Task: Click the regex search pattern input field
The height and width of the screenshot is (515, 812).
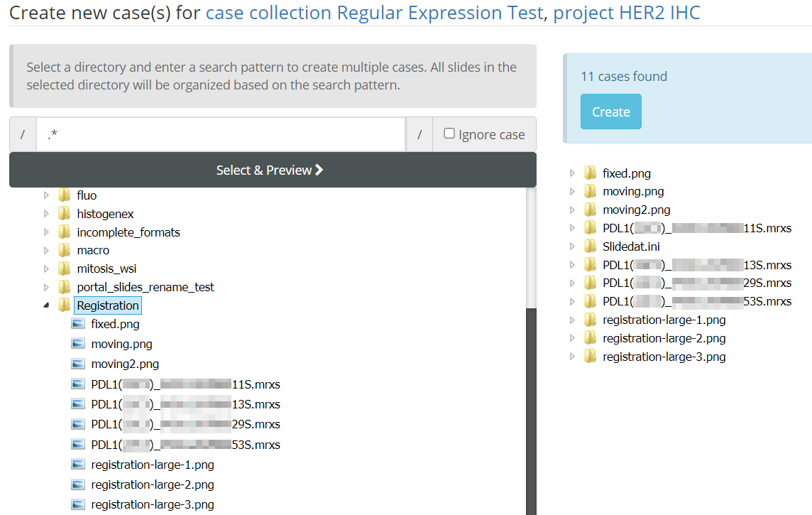Action: click(220, 134)
